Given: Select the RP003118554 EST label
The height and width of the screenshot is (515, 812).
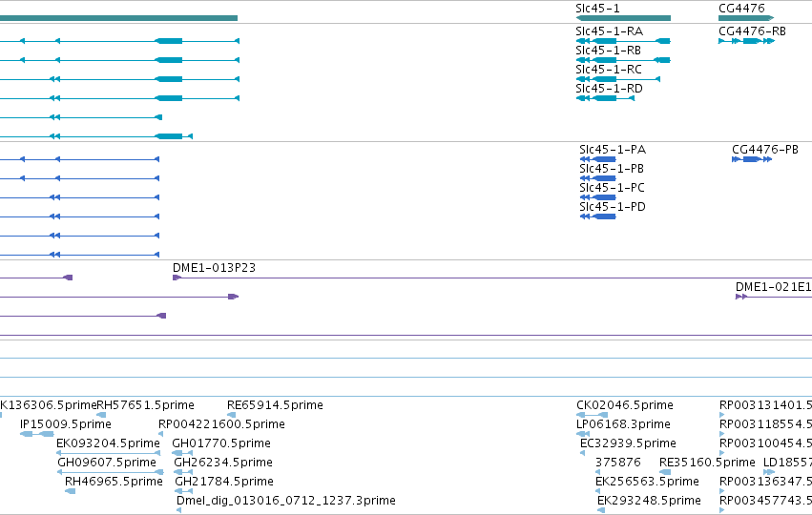Looking at the screenshot, I should pos(765,423).
